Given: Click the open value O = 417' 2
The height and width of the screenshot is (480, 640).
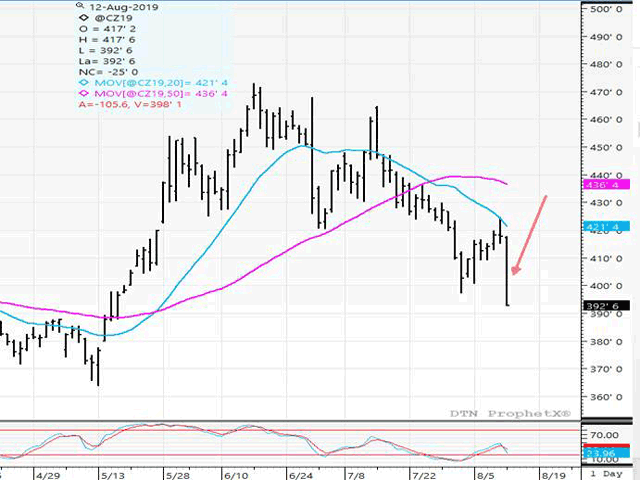Looking at the screenshot, I should pos(107,29).
